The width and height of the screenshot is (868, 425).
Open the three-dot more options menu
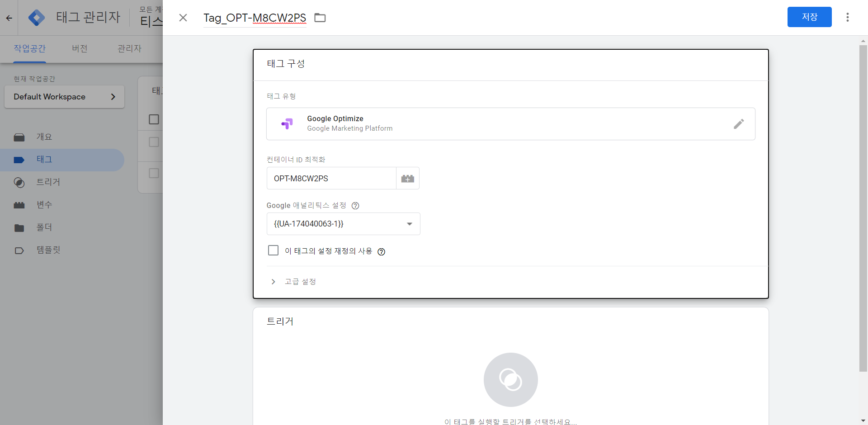(848, 17)
